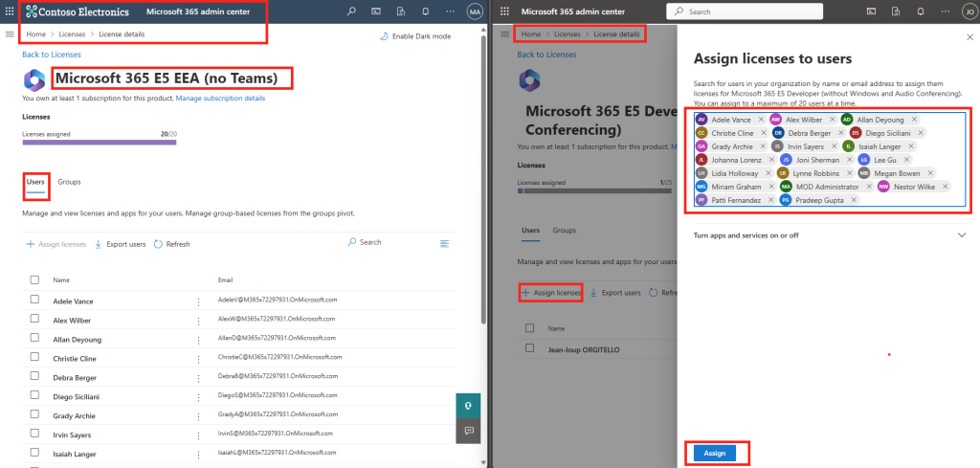Viewport: 980px width, 468px height.
Task: Click licenses assigned 20/20 progress bar
Action: click(x=100, y=143)
